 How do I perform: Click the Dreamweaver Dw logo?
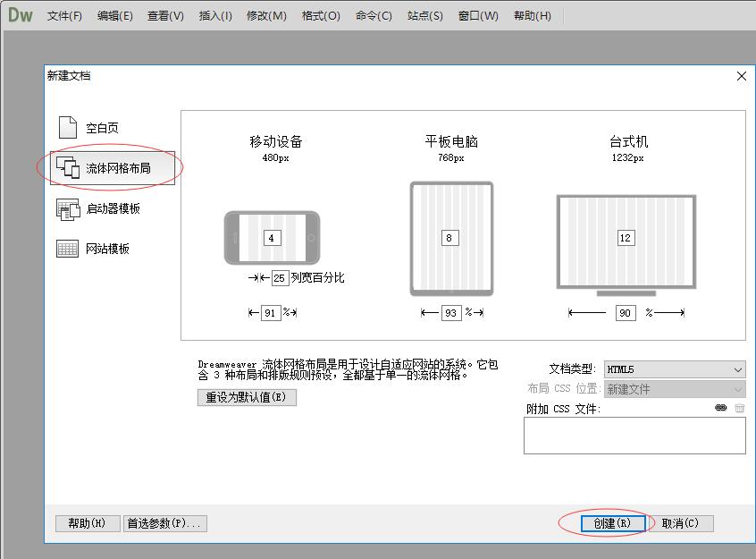[20, 15]
